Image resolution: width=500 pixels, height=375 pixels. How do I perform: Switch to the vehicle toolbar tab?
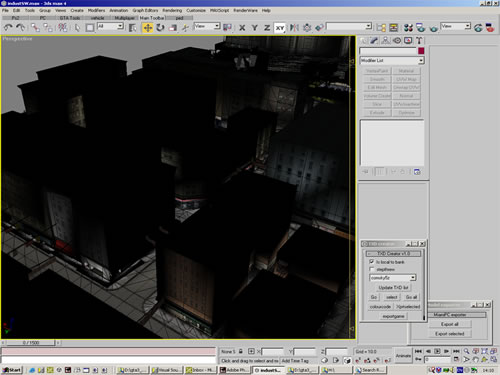[x=97, y=18]
